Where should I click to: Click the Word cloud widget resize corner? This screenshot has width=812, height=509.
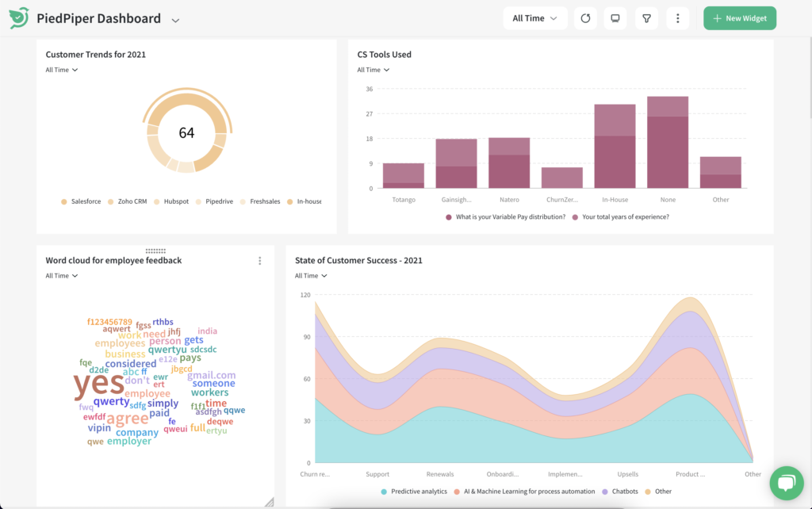[x=269, y=501]
